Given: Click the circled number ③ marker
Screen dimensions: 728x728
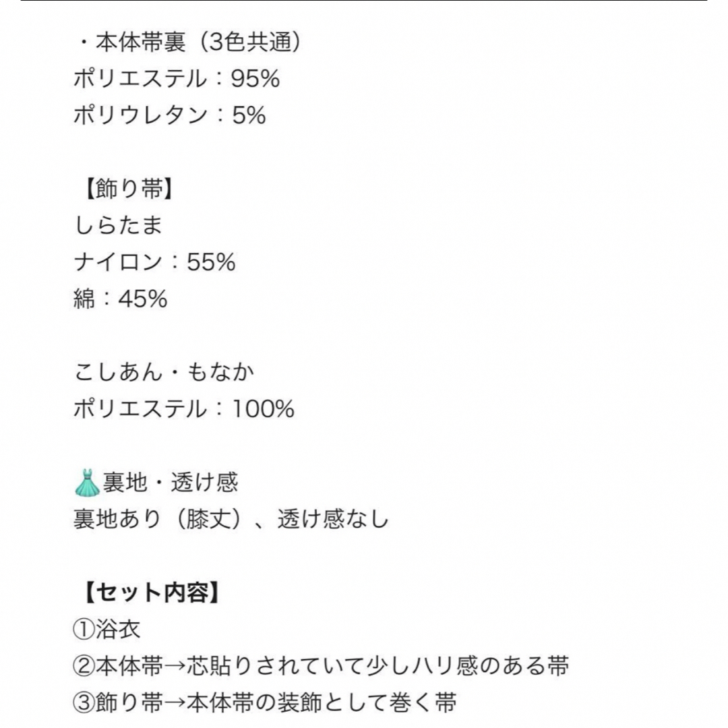Looking at the screenshot, I should 84,703.
